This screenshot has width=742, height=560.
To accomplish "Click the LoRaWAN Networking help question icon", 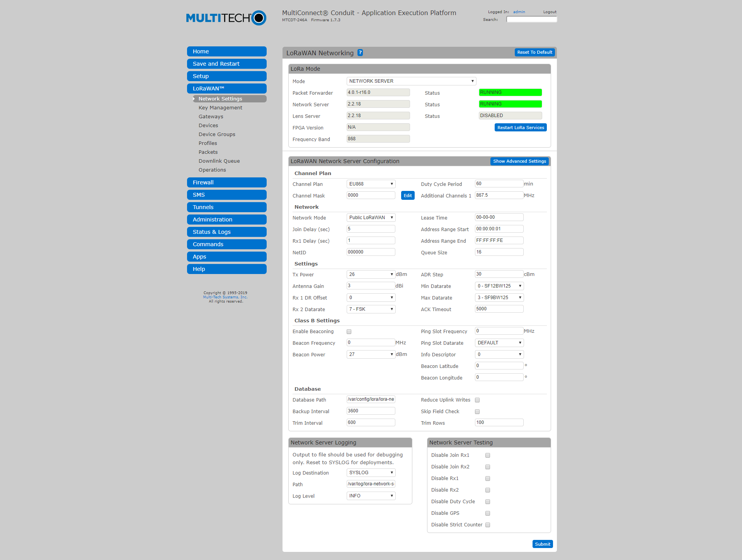I will coord(360,53).
